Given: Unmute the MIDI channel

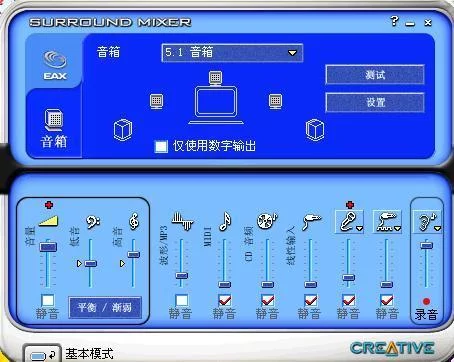Looking at the screenshot, I should 225,301.
